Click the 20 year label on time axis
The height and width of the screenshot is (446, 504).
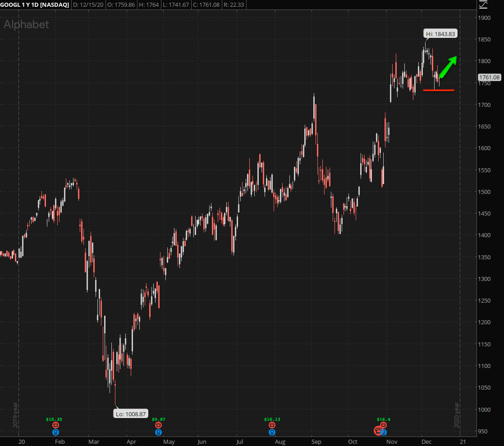click(x=22, y=442)
